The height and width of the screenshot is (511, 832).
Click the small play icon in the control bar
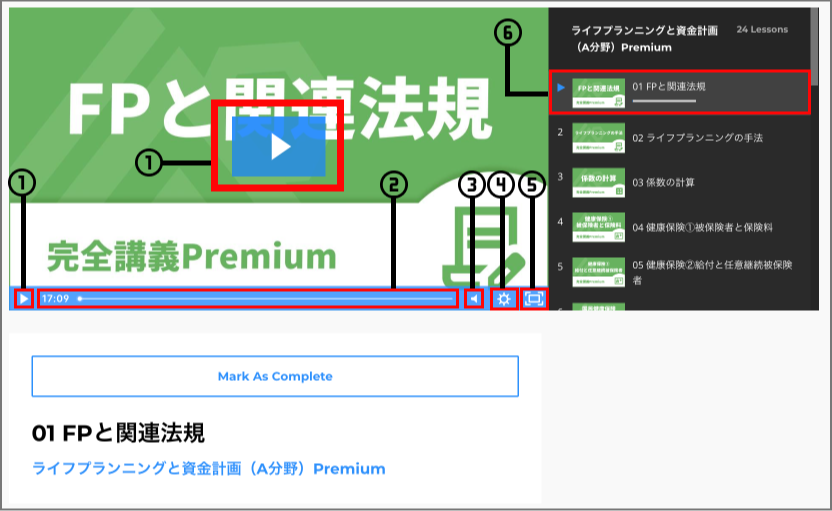pyautogui.click(x=23, y=299)
